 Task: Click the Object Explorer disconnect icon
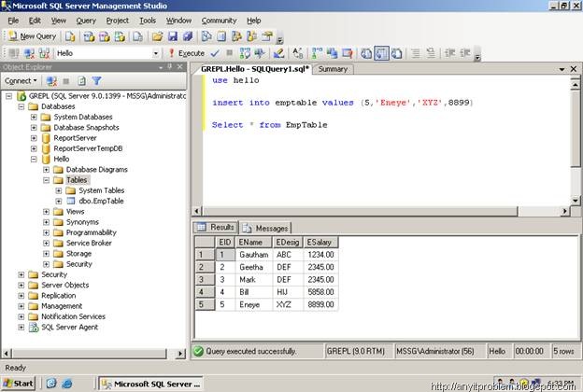pos(51,80)
